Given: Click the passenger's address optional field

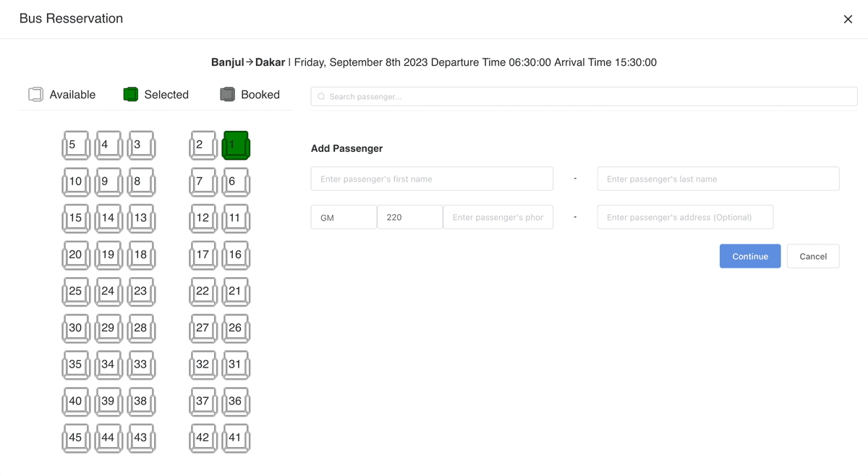Looking at the screenshot, I should point(685,217).
